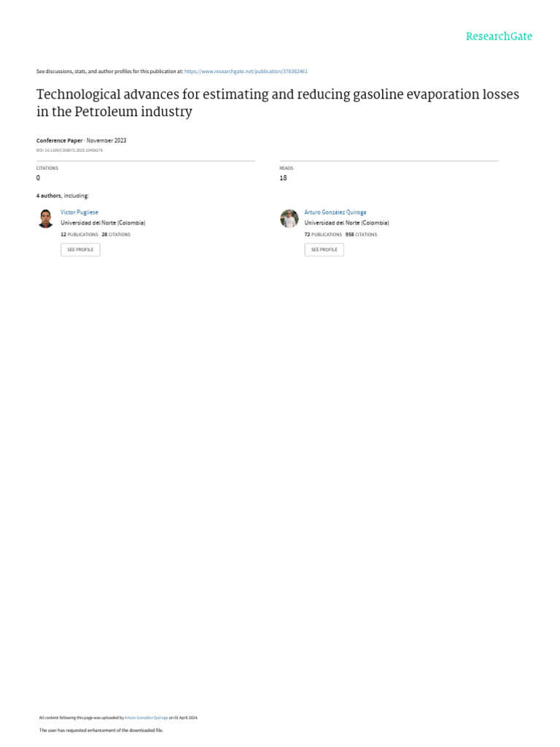Viewport: 560px width, 747px height.
Task: Click the 4 authors text
Action: click(x=63, y=196)
